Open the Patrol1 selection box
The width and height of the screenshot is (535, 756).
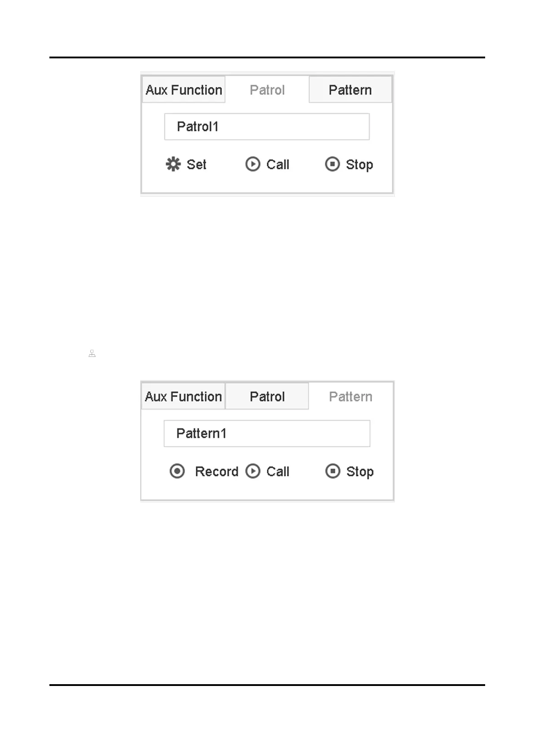pos(267,127)
